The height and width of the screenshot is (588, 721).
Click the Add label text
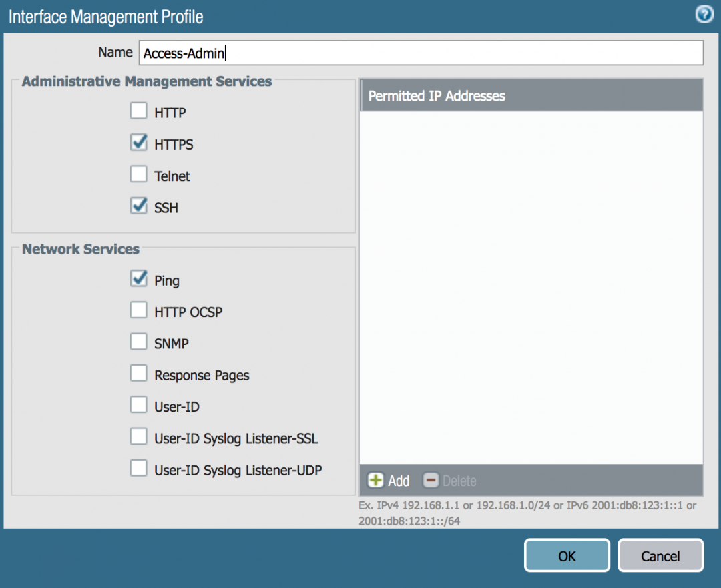[x=399, y=481]
